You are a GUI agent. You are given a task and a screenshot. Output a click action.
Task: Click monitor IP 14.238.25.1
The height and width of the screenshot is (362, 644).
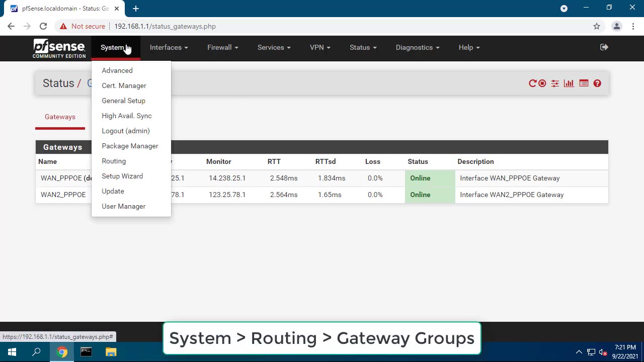point(227,178)
